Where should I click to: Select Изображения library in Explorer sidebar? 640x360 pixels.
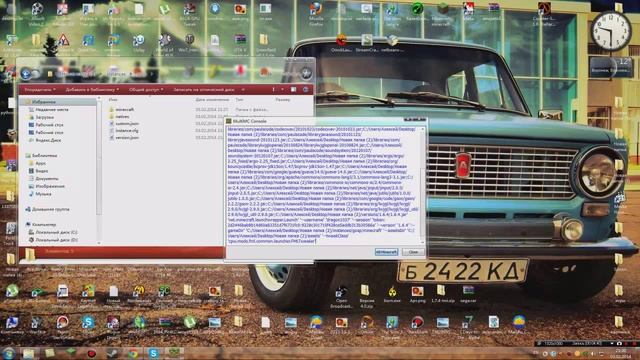(46, 186)
